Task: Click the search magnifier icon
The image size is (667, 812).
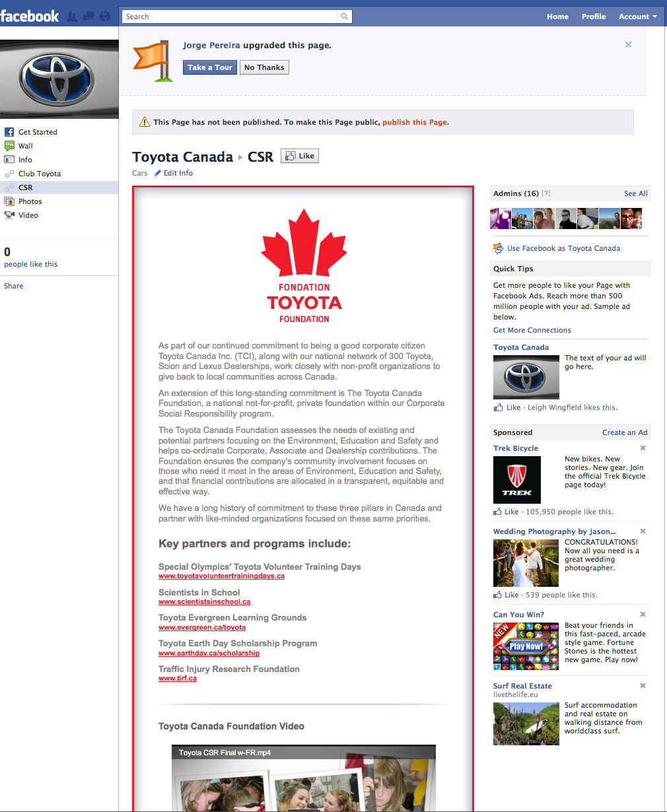Action: coord(344,17)
